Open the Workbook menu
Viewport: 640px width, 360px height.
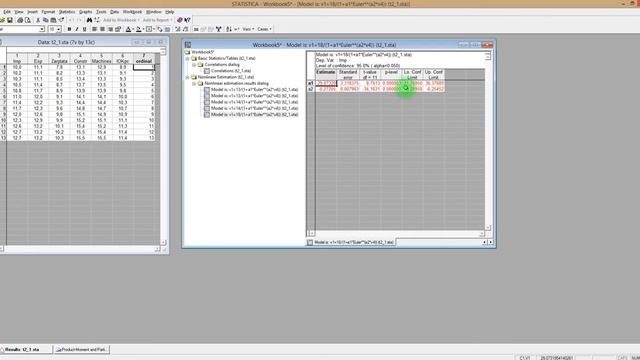pyautogui.click(x=132, y=12)
